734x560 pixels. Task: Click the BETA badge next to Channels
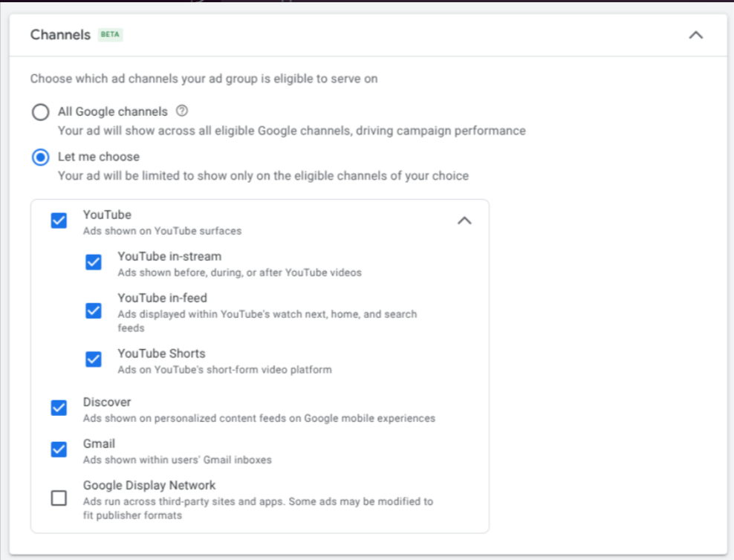pyautogui.click(x=110, y=35)
